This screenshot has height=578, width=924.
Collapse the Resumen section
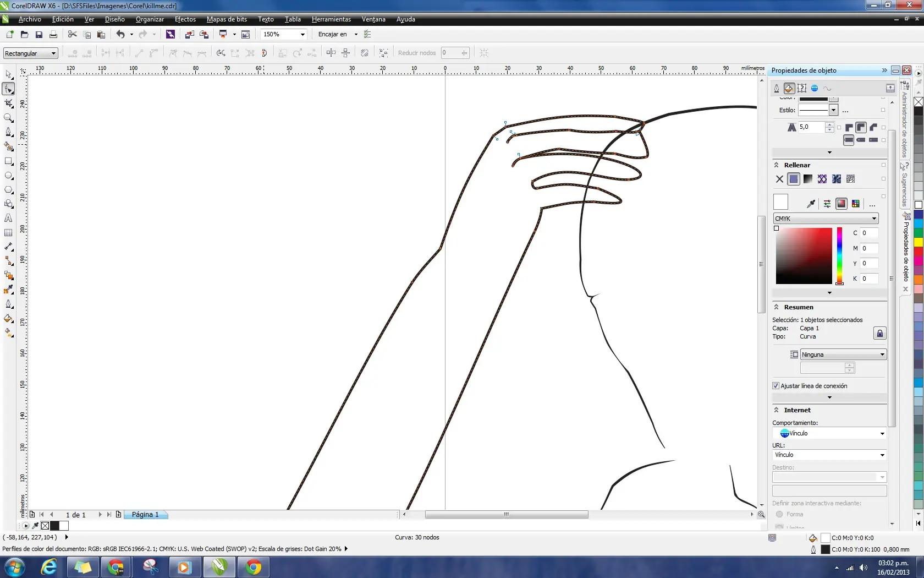777,307
